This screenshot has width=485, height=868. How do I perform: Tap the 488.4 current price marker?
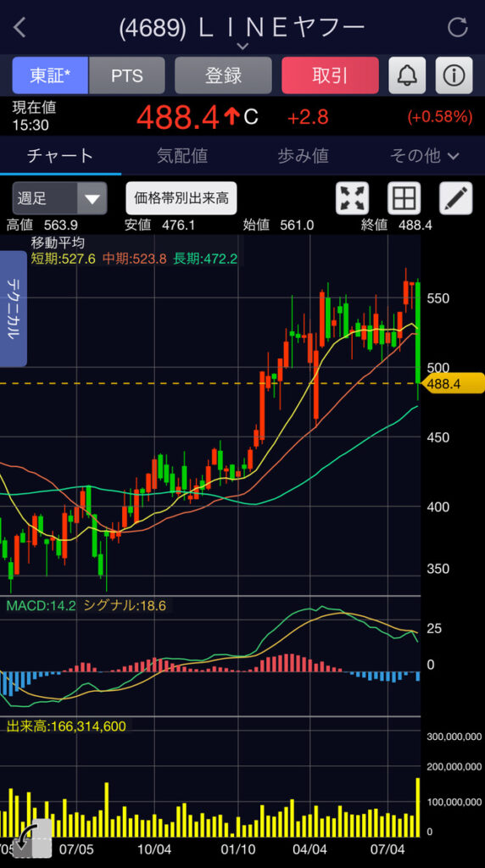(x=453, y=383)
